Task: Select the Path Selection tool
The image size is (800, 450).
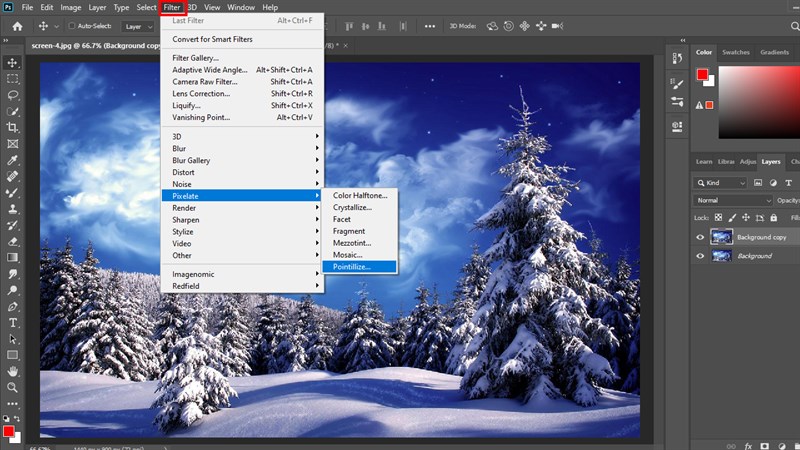Action: click(12, 339)
